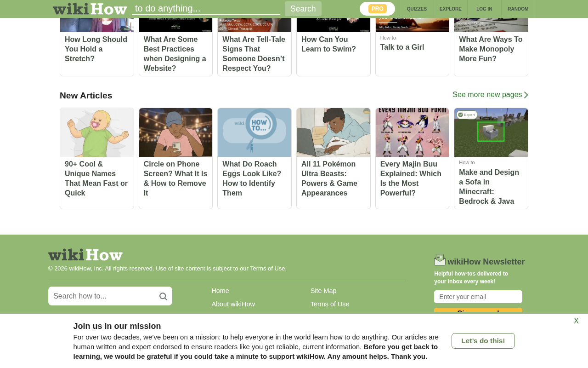Click the newsletter envelope icon
The image size is (588, 368).
(440, 260)
